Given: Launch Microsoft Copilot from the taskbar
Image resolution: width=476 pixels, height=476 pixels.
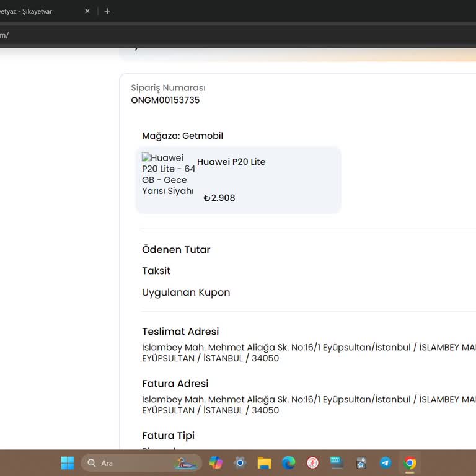Looking at the screenshot, I should (x=216, y=463).
